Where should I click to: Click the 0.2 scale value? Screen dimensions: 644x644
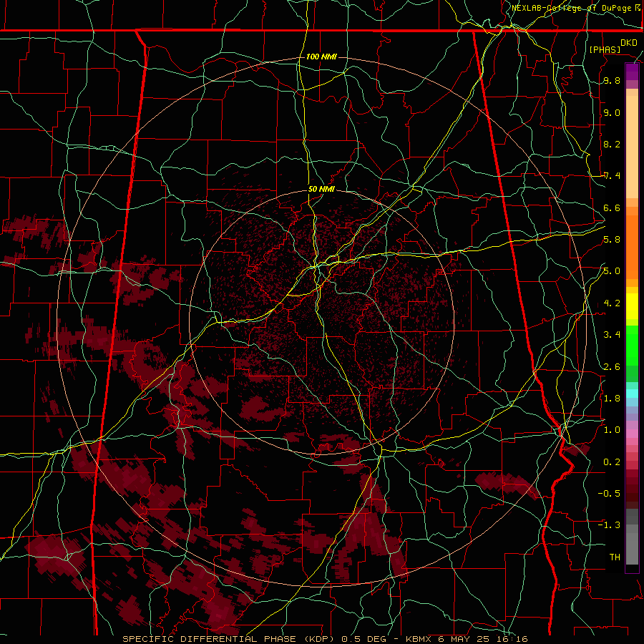(x=612, y=462)
